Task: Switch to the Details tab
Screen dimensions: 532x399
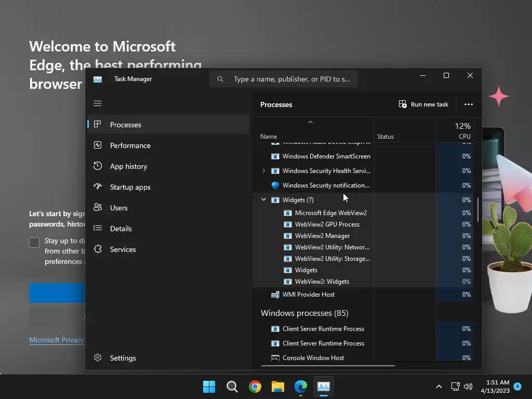Action: [169, 229]
